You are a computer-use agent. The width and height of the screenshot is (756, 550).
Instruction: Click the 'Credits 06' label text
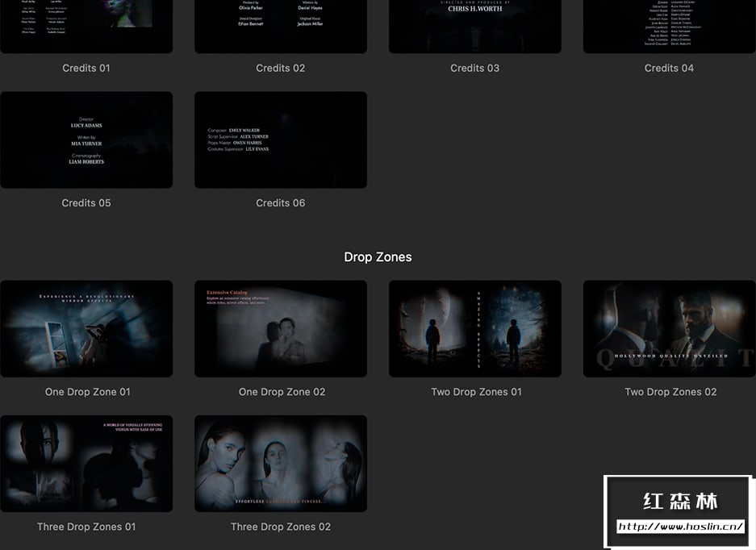281,203
